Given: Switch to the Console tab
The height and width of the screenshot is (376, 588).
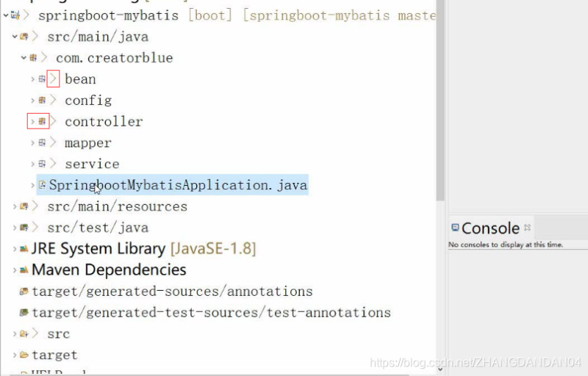Looking at the screenshot, I should tap(490, 228).
